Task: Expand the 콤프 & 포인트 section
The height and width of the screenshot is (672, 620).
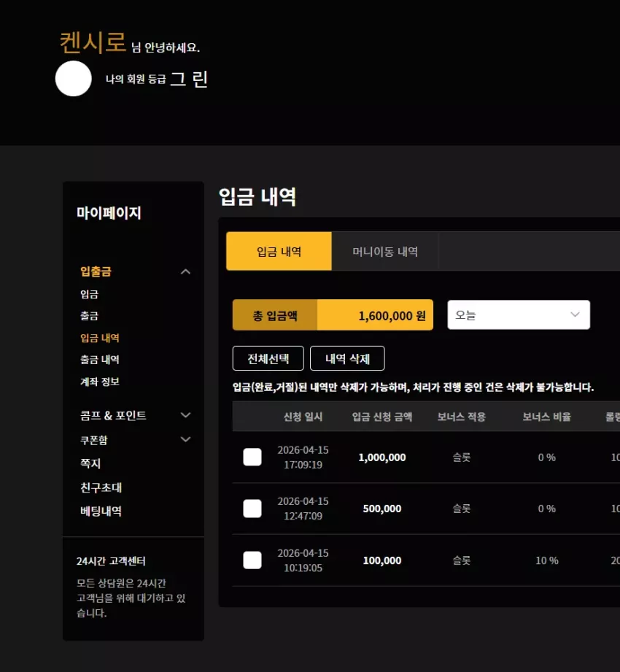Action: click(x=185, y=415)
